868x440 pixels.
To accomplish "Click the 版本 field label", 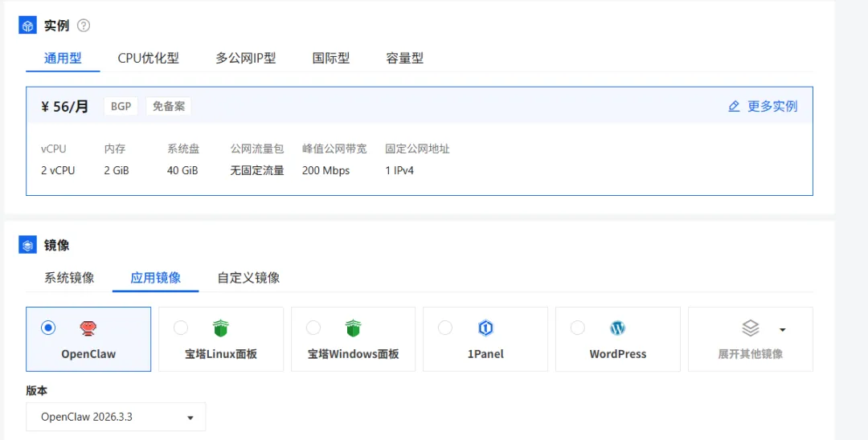I will pyautogui.click(x=36, y=390).
